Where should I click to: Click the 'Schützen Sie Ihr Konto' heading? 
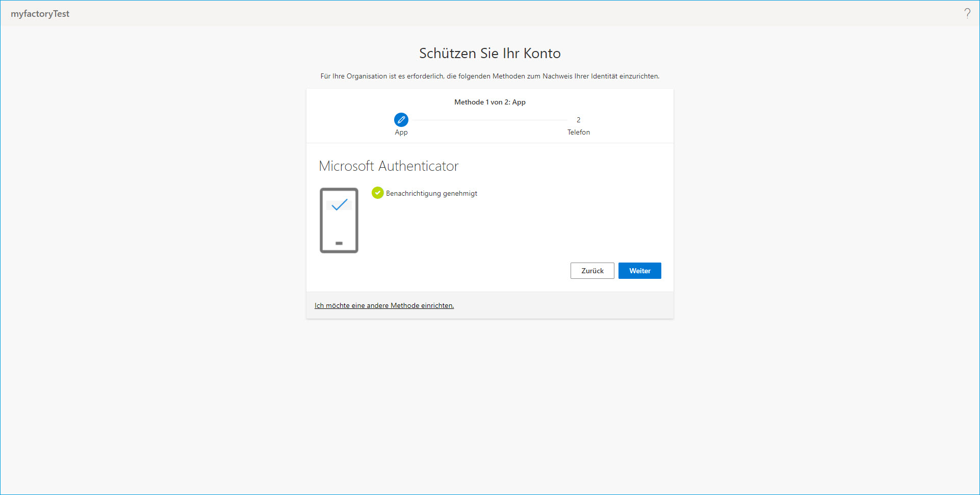(x=490, y=53)
